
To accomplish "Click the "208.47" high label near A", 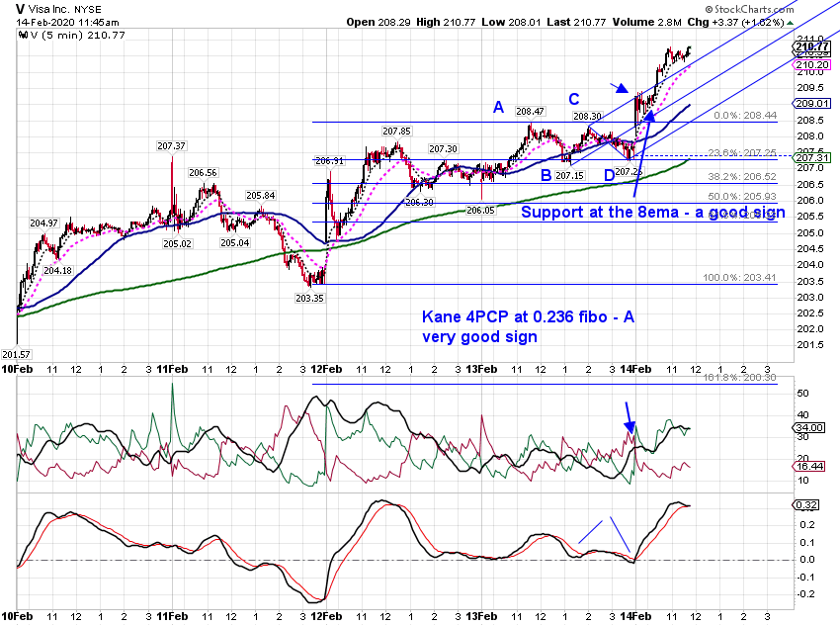I will click(x=530, y=112).
